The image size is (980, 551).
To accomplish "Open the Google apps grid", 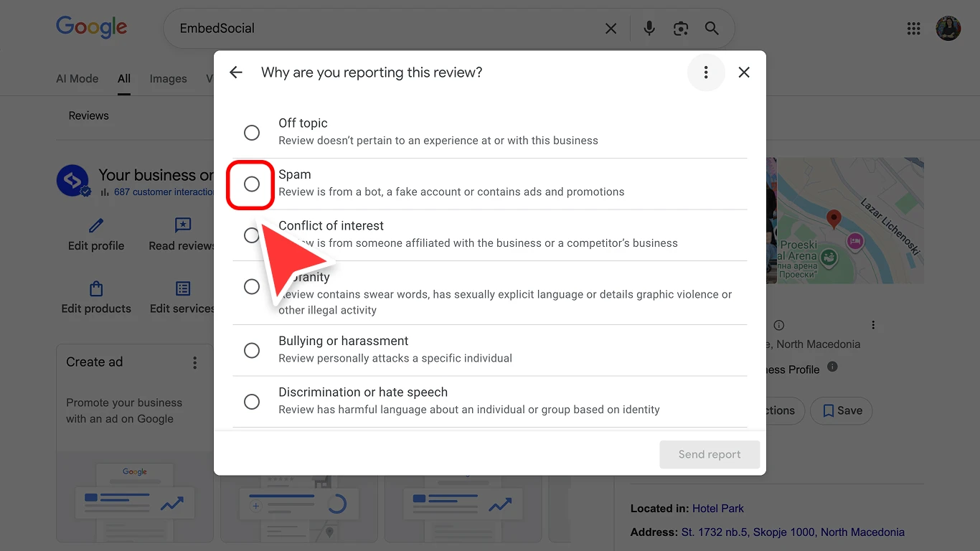I will (913, 28).
